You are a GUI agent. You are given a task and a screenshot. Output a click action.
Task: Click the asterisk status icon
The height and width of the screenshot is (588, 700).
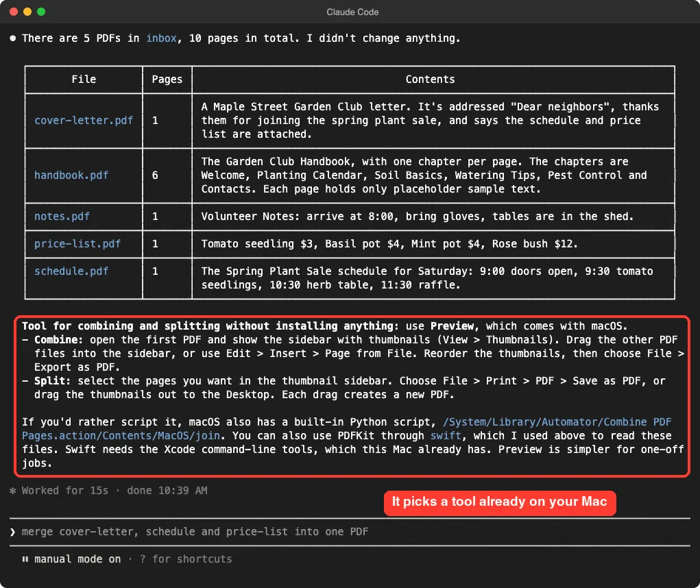12,491
